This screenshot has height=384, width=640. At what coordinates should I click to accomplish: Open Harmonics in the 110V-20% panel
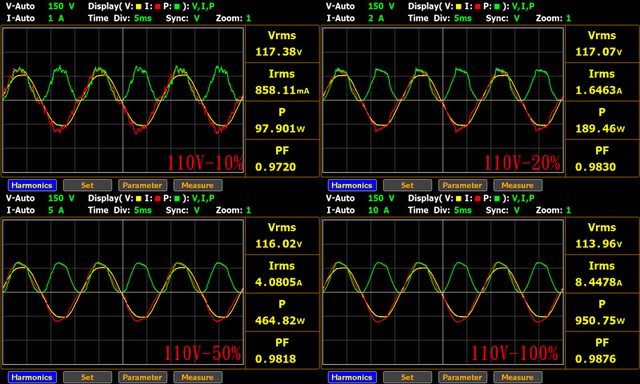[352, 185]
